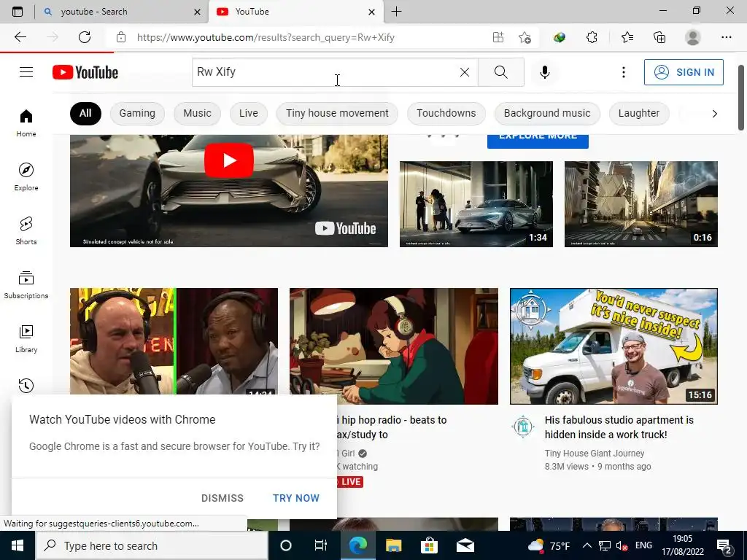Open Shorts in sidebar
Viewport: 747px width, 560px height.
coord(26,230)
